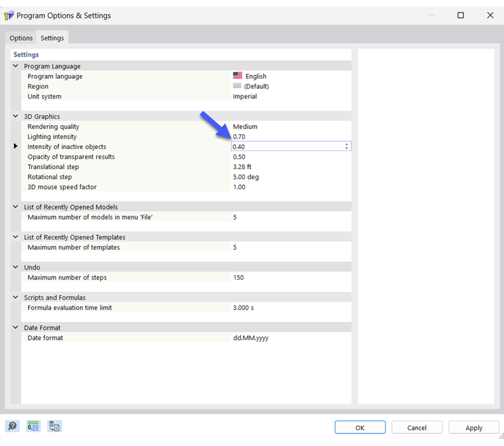Viewport: 504px width, 446px height.
Task: Open the units and decimal places icon
Action: pos(33,426)
